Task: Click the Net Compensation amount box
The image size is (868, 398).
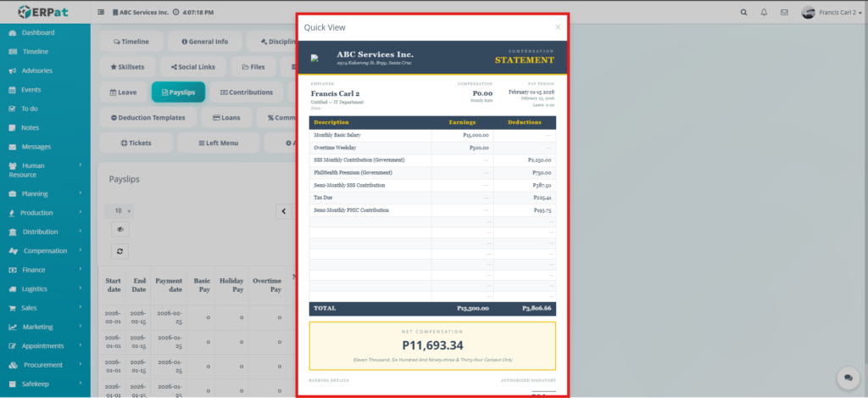Action: (432, 345)
